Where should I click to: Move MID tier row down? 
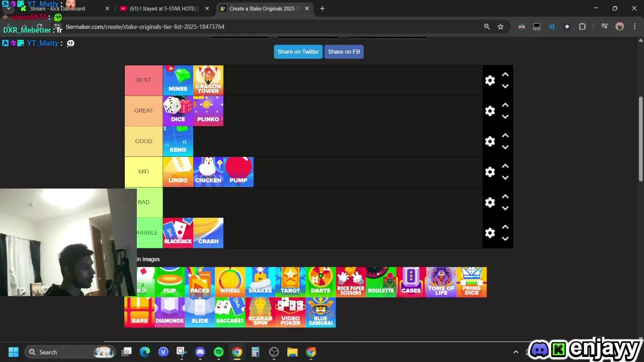(x=505, y=177)
